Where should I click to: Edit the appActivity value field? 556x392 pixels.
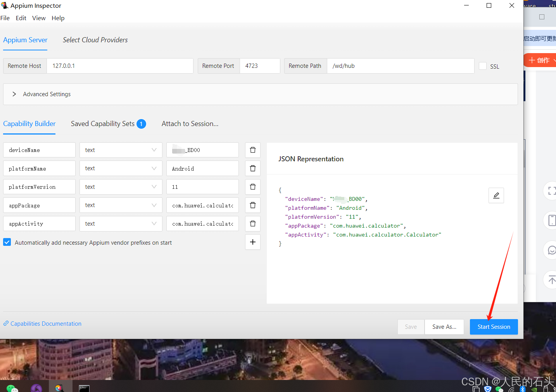point(202,224)
